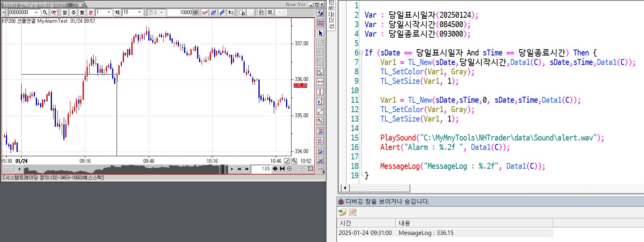Select the horizontal line drawing tool
The width and height of the screenshot is (644, 242).
[x=320, y=82]
